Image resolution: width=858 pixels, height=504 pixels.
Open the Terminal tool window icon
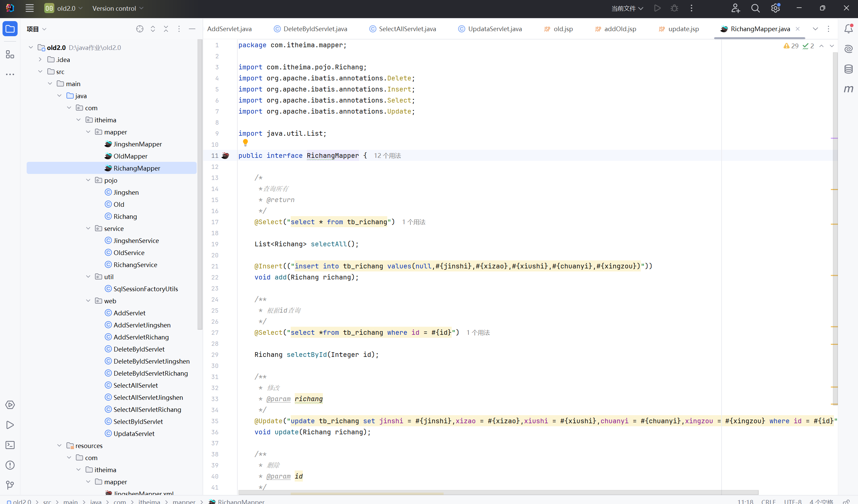(x=10, y=445)
